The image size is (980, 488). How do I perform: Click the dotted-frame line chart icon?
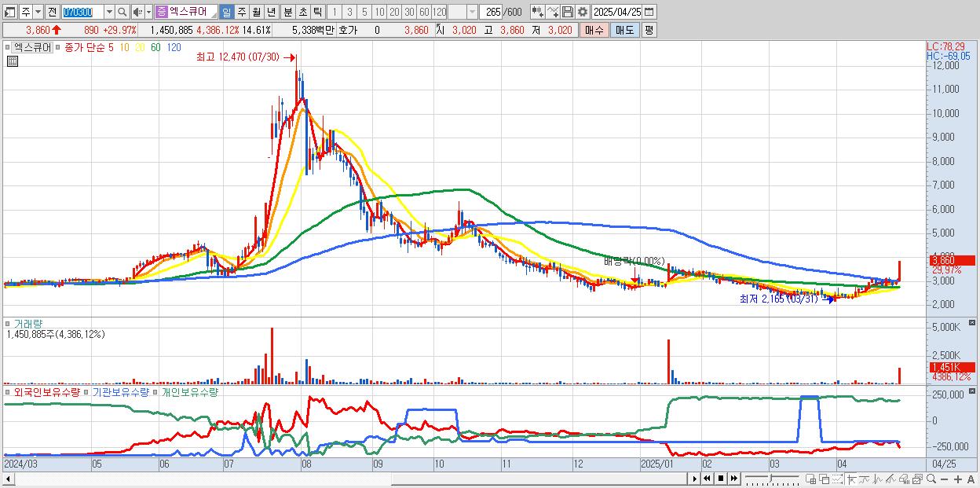[x=837, y=479]
